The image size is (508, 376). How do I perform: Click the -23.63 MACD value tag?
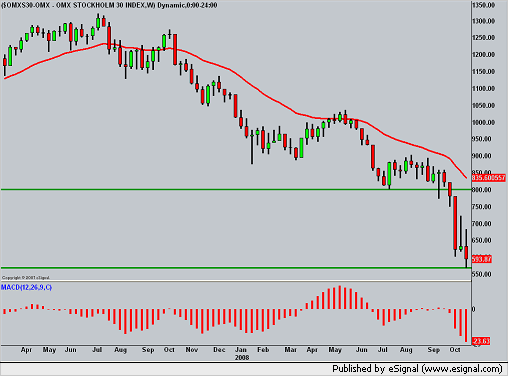coord(481,341)
